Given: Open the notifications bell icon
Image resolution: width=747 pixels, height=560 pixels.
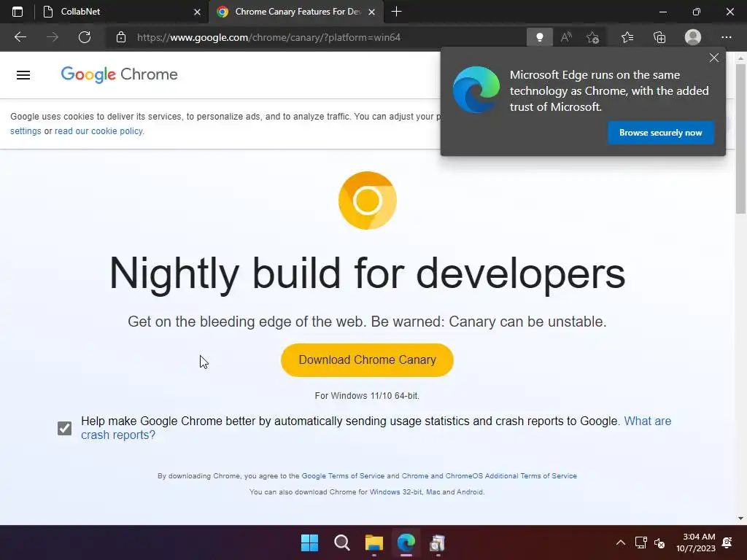Looking at the screenshot, I should coord(727,542).
